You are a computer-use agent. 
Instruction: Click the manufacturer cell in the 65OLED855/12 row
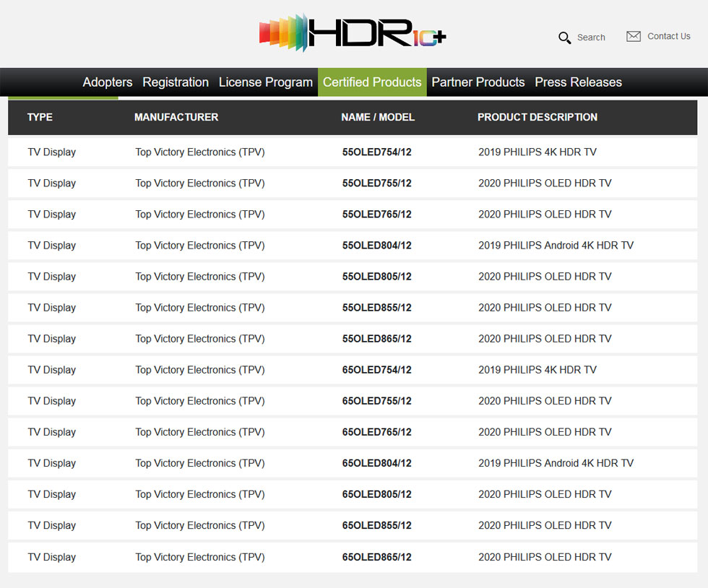coord(200,526)
